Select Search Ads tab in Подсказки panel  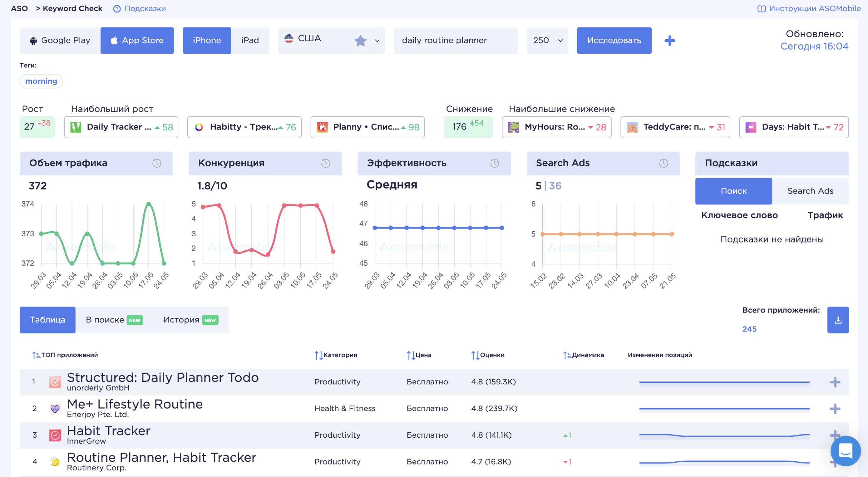810,191
